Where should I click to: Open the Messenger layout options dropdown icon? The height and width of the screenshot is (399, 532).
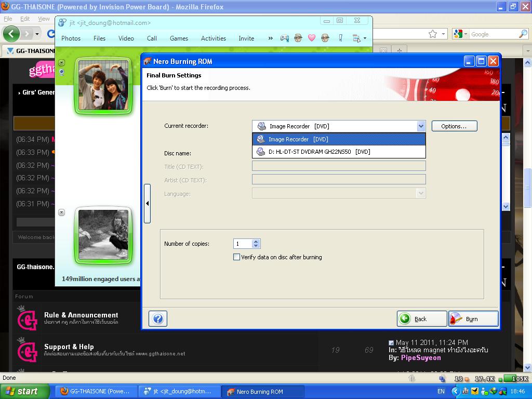pos(360,38)
